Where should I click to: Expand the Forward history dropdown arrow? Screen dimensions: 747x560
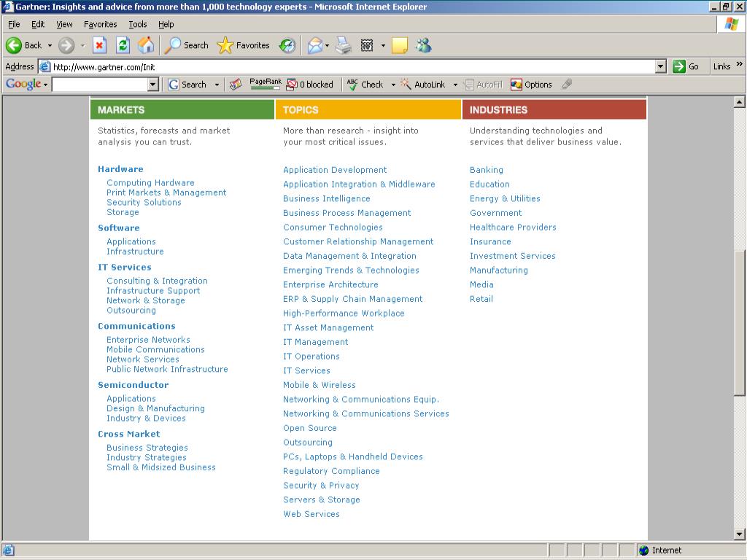click(x=82, y=46)
